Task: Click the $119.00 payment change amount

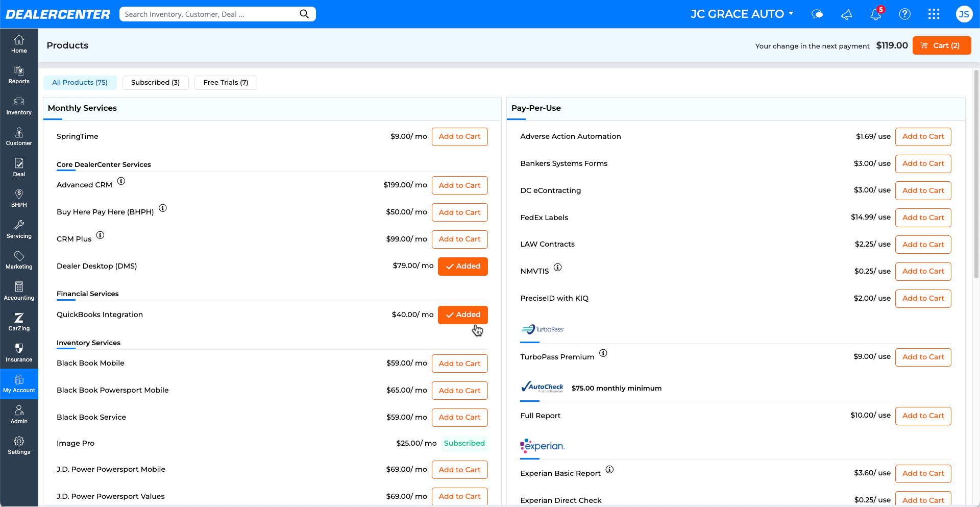Action: (x=892, y=45)
